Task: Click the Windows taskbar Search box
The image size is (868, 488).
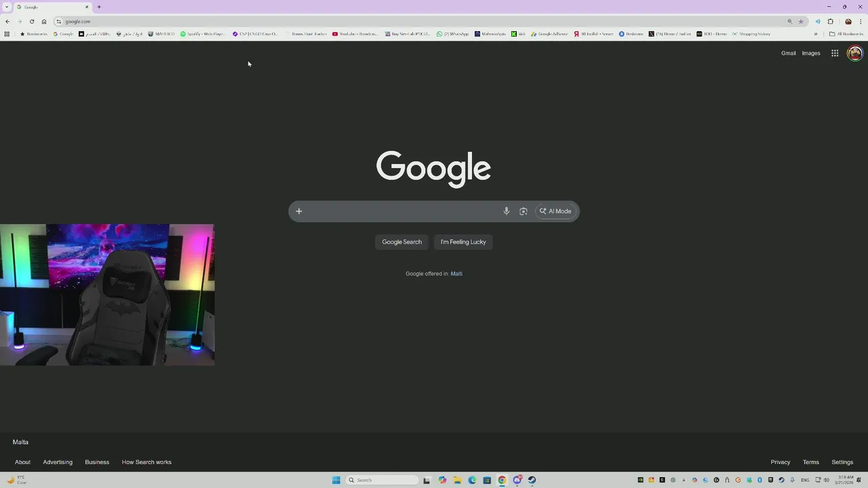Action: point(382,480)
